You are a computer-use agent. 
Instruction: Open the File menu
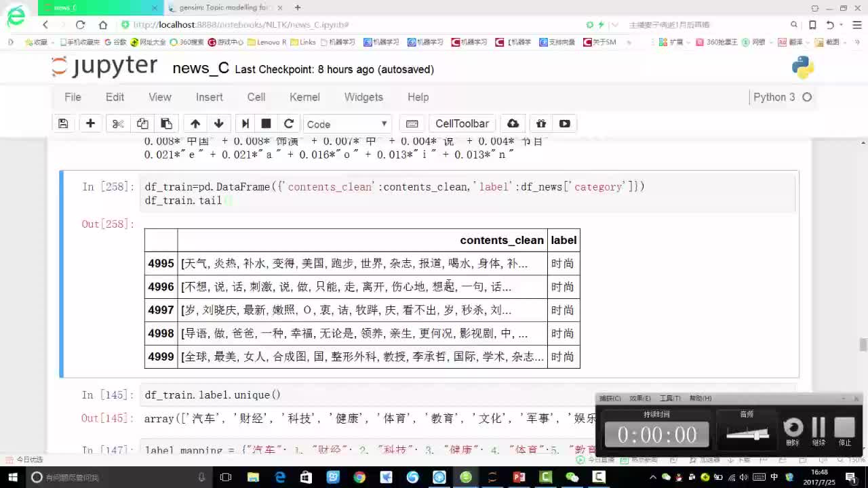click(x=73, y=97)
